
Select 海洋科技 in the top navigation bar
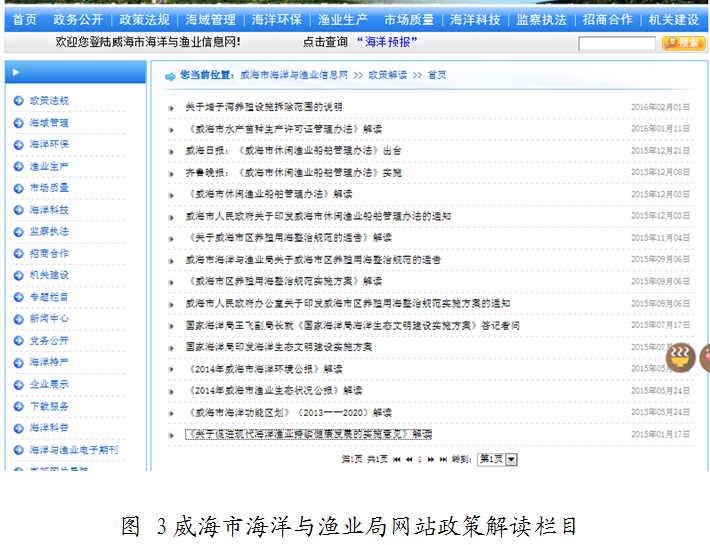tap(475, 19)
